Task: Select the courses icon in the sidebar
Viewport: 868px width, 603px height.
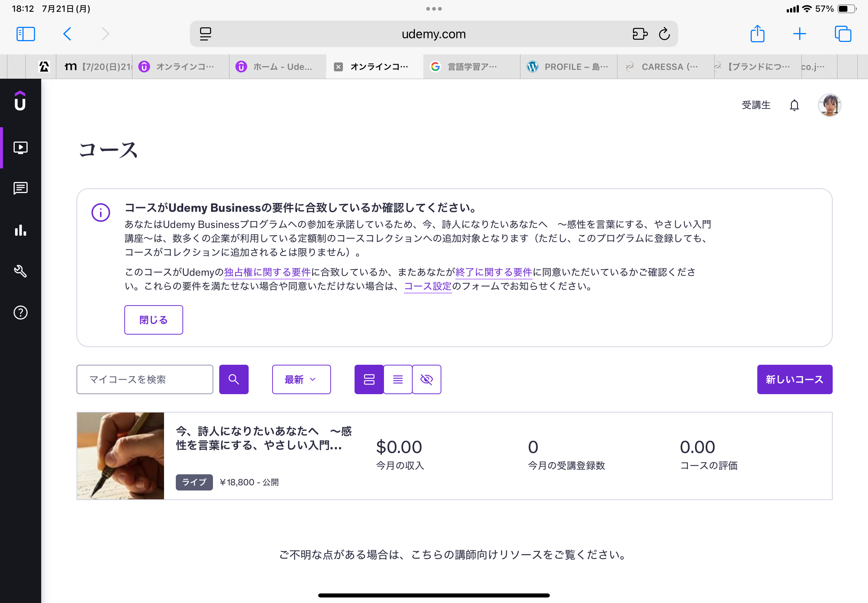Action: (x=20, y=148)
